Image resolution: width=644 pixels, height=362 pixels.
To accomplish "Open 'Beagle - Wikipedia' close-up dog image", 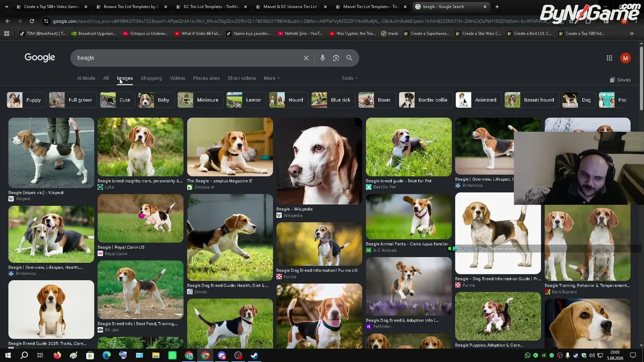I will (319, 161).
